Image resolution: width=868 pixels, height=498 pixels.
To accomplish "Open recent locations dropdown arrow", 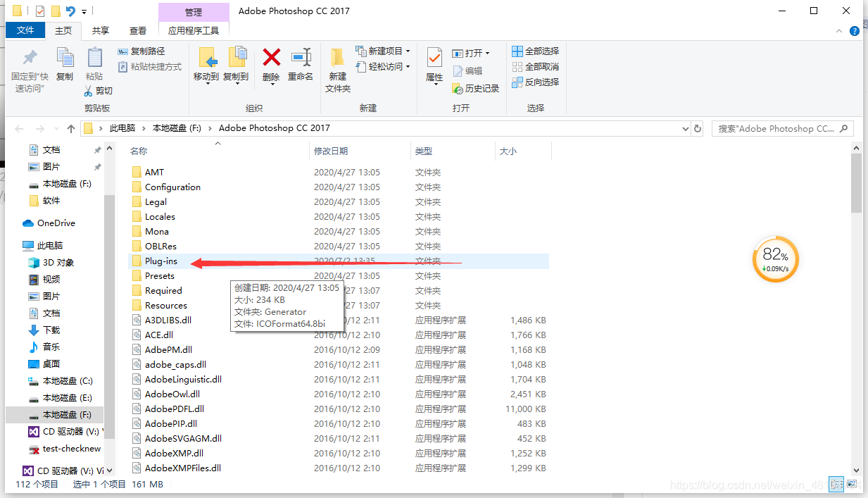I will click(x=55, y=129).
